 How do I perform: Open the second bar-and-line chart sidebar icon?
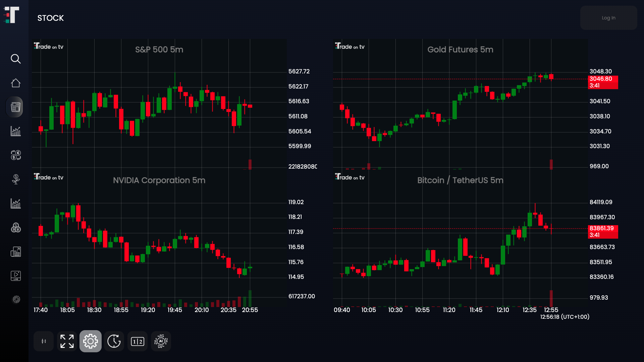(x=15, y=203)
